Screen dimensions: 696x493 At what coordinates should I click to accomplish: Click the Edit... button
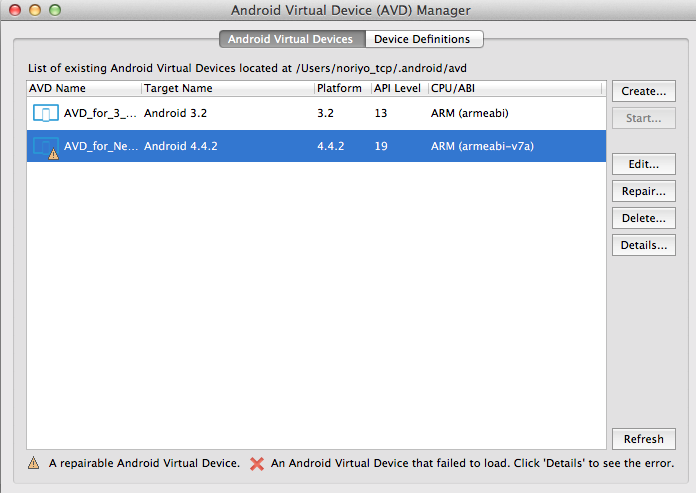644,164
